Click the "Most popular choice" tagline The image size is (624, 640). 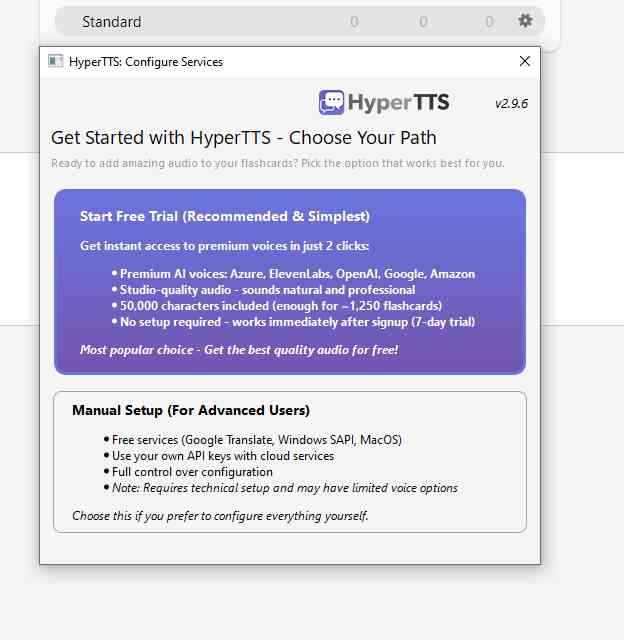(x=239, y=349)
